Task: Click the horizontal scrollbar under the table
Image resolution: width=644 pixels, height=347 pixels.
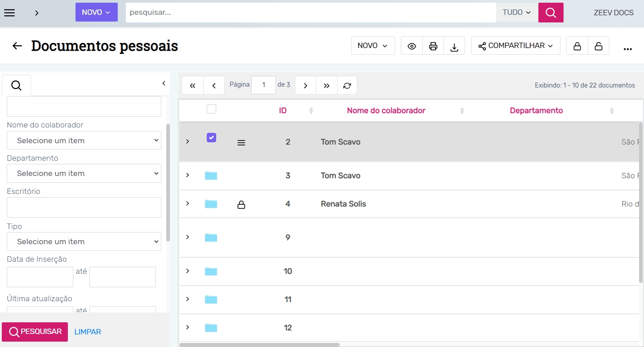Action: click(259, 345)
